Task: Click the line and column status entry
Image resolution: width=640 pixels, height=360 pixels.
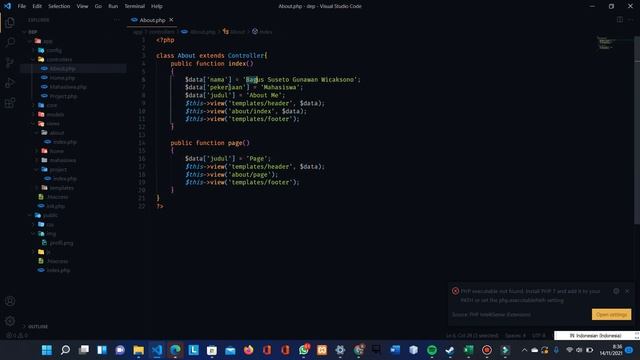Action: point(472,336)
